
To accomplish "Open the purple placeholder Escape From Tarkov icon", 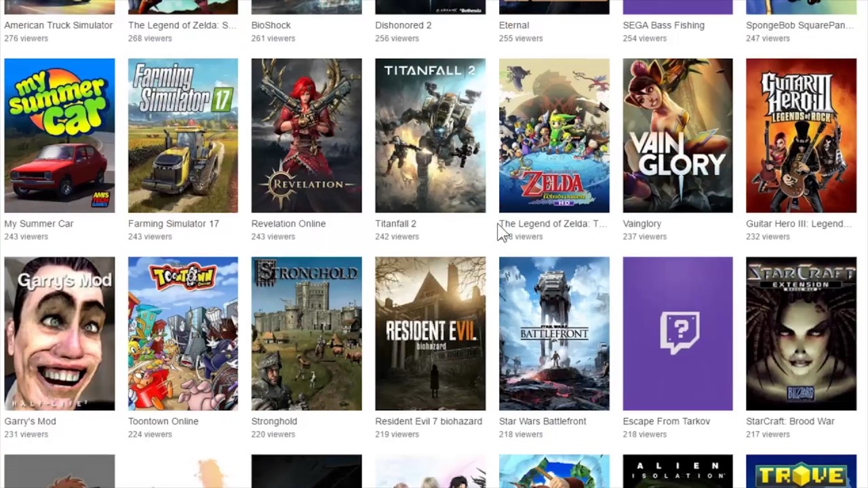I will [x=677, y=333].
